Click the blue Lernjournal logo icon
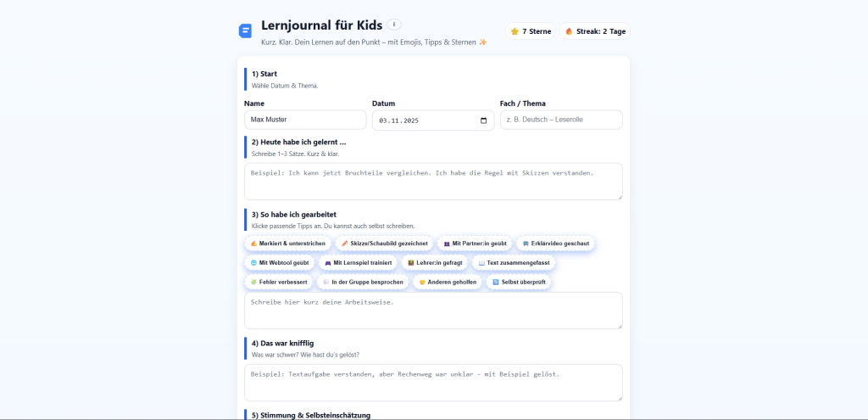 [245, 31]
